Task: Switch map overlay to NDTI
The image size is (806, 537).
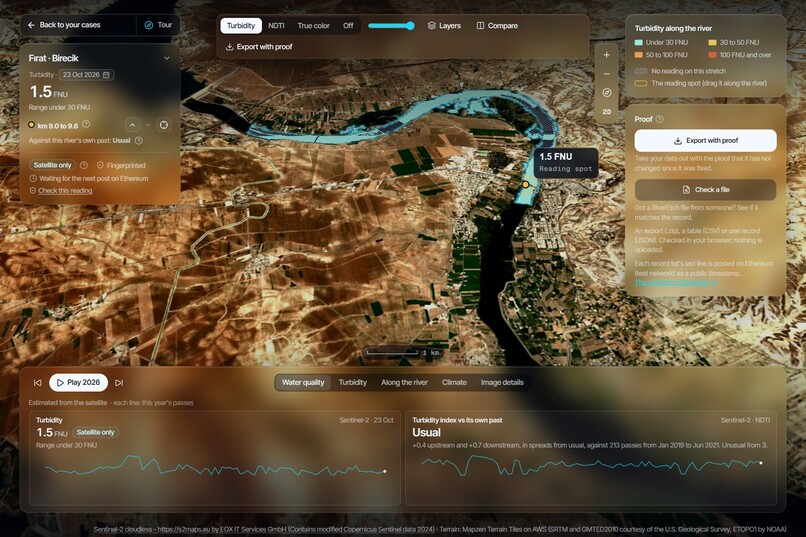Action: (x=276, y=26)
